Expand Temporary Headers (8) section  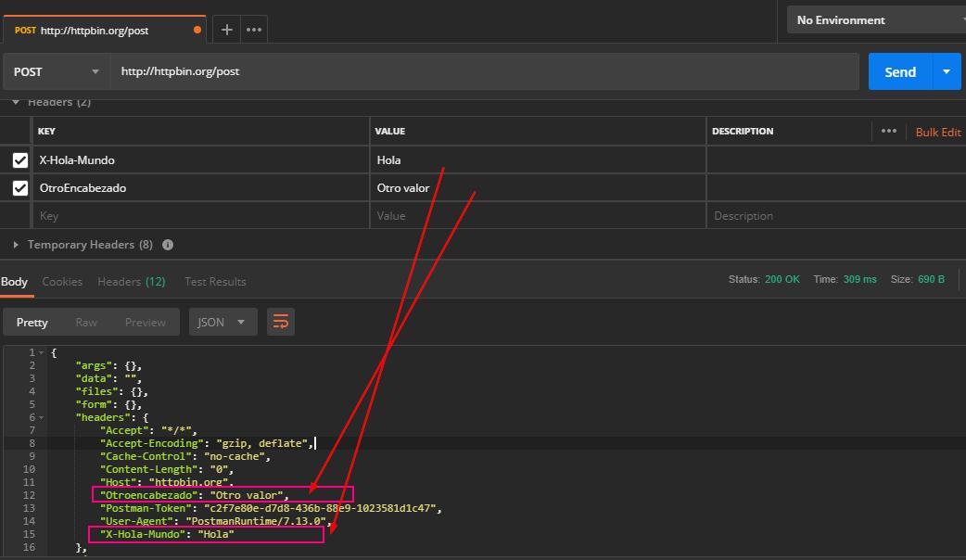pyautogui.click(x=16, y=245)
